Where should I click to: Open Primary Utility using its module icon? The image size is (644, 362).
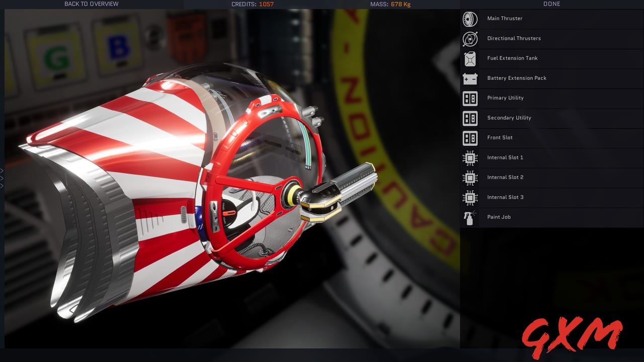pos(470,98)
